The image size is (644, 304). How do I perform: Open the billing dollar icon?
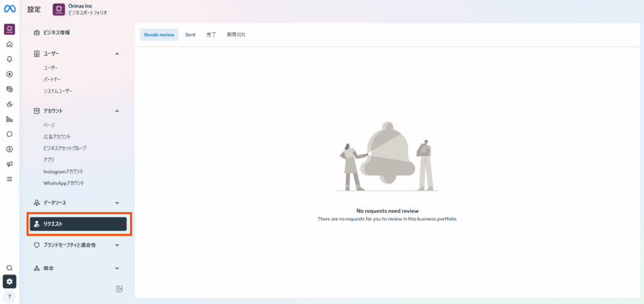pos(9,149)
